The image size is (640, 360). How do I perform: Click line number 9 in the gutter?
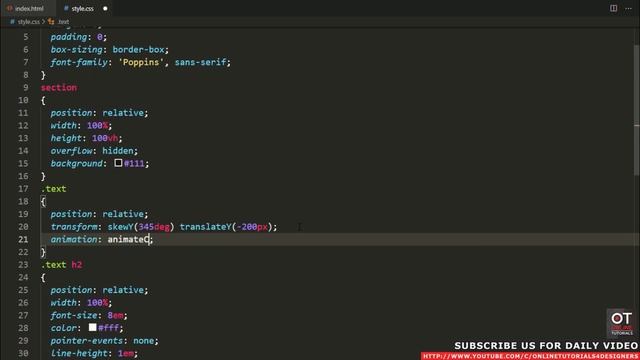[26, 87]
